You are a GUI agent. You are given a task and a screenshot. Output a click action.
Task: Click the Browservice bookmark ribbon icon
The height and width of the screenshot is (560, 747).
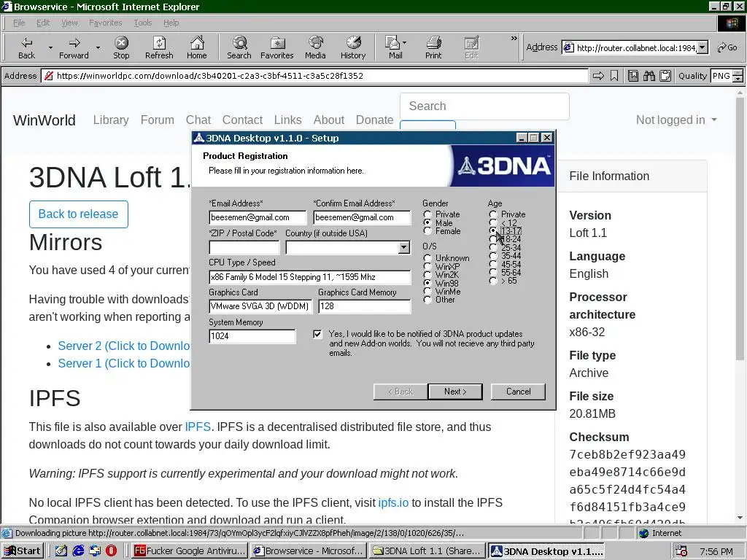coord(614,76)
